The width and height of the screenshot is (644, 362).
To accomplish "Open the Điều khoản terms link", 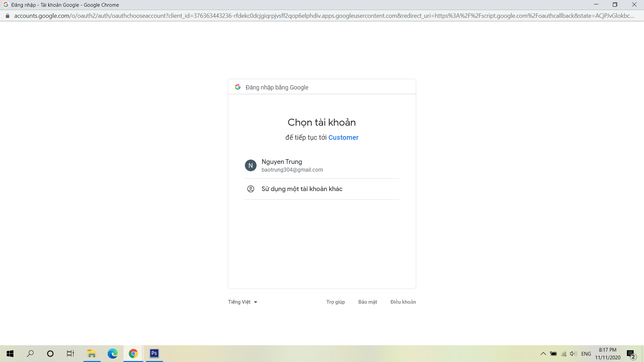I will click(x=403, y=302).
